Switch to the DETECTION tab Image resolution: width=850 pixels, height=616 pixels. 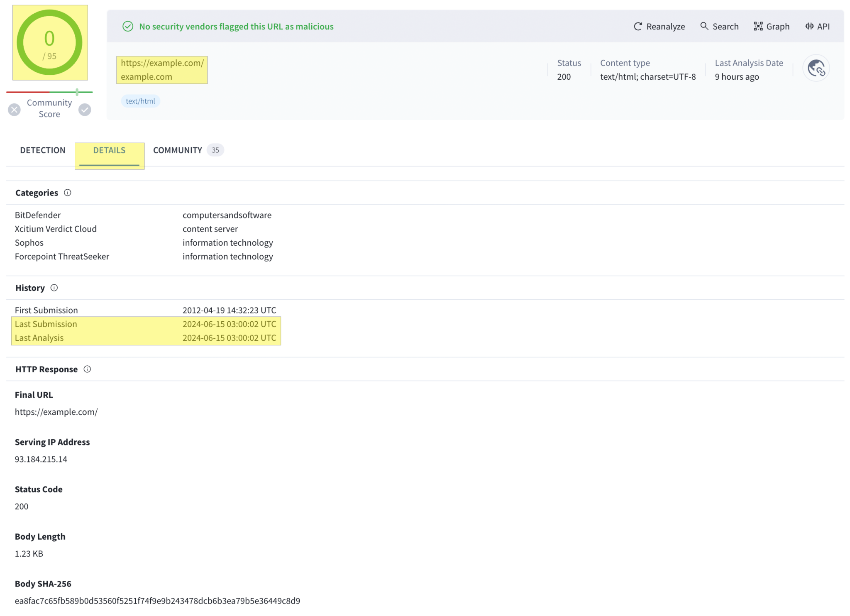point(43,150)
